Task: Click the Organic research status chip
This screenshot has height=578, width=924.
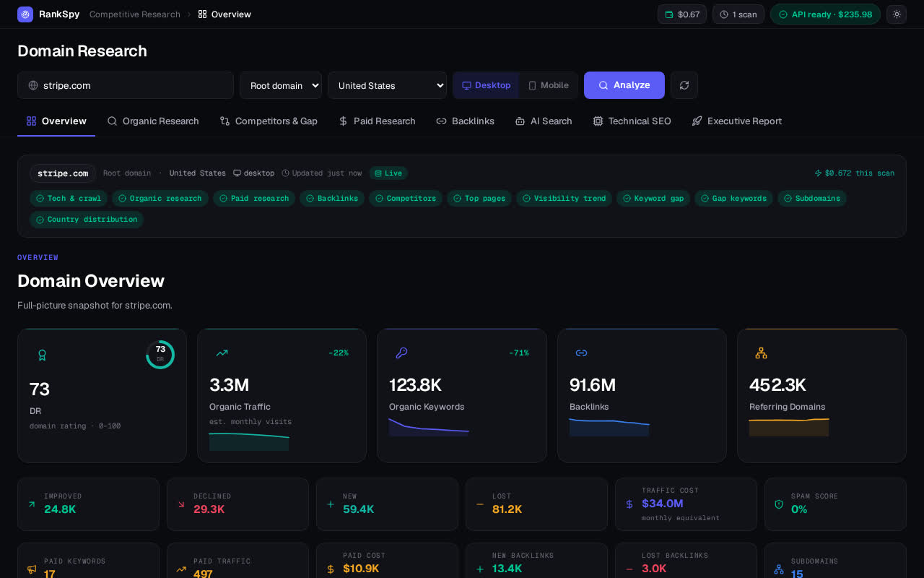Action: [160, 198]
